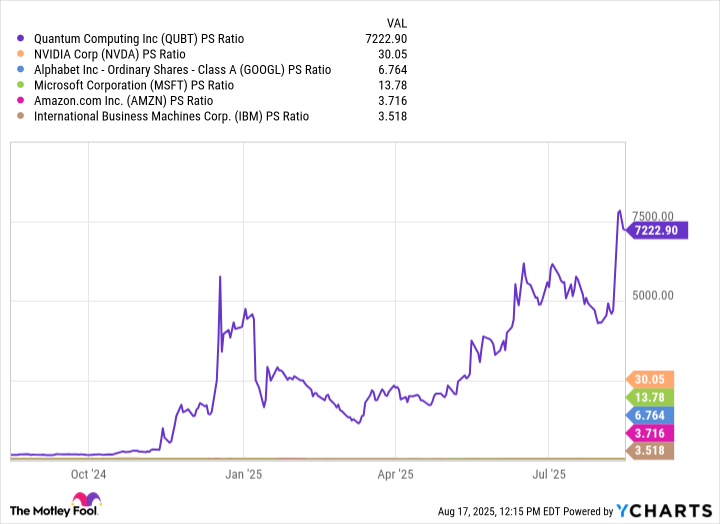Click the green MSFT legend dot

21,85
